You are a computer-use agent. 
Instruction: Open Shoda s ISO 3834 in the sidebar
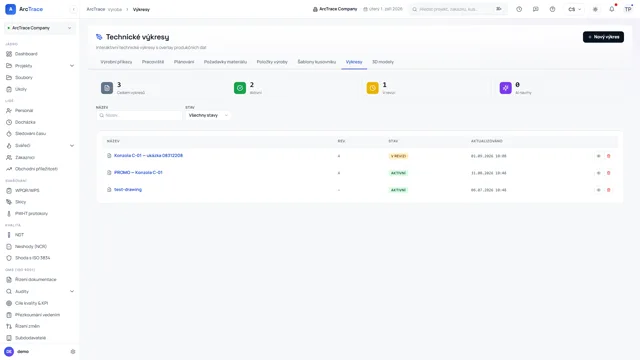(x=33, y=258)
